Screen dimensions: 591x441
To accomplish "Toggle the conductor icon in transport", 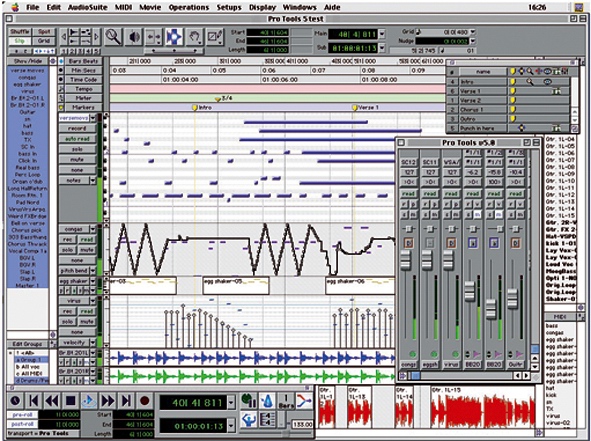I will [x=248, y=419].
